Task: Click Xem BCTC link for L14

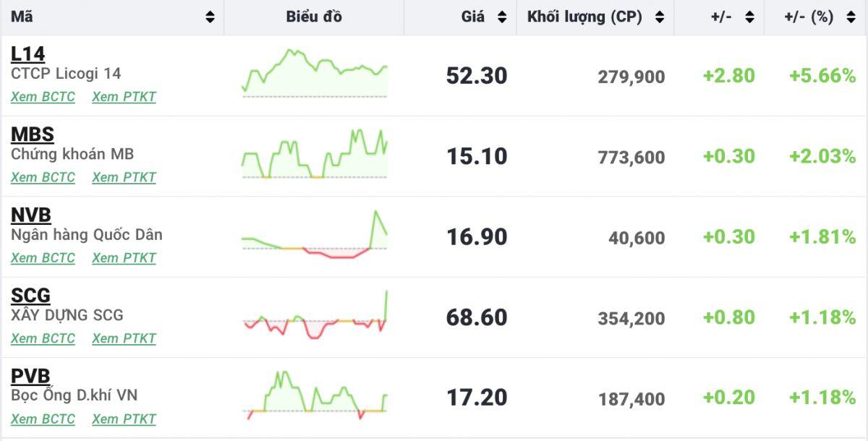Action: [43, 97]
